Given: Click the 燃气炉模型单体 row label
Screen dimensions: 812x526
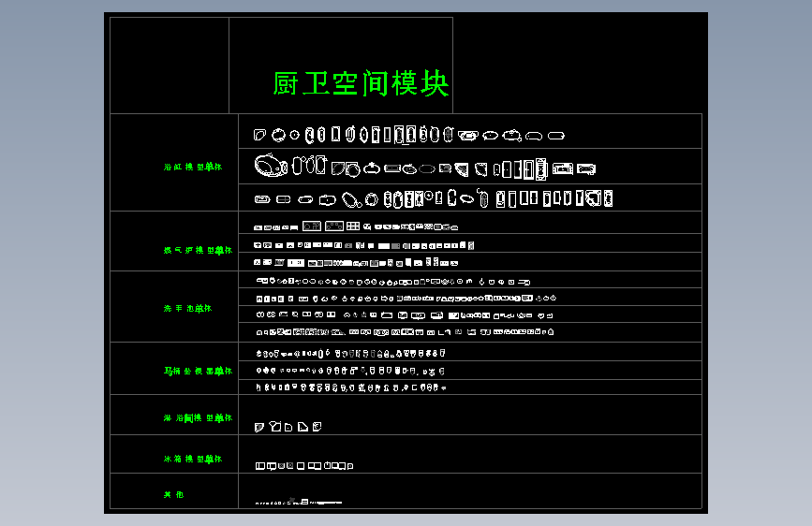Looking at the screenshot, I should pyautogui.click(x=198, y=250).
